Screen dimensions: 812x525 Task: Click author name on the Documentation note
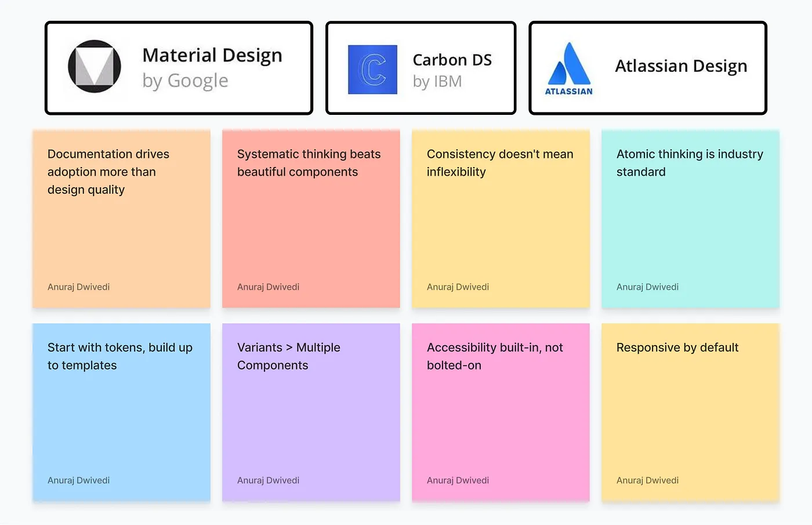click(79, 287)
